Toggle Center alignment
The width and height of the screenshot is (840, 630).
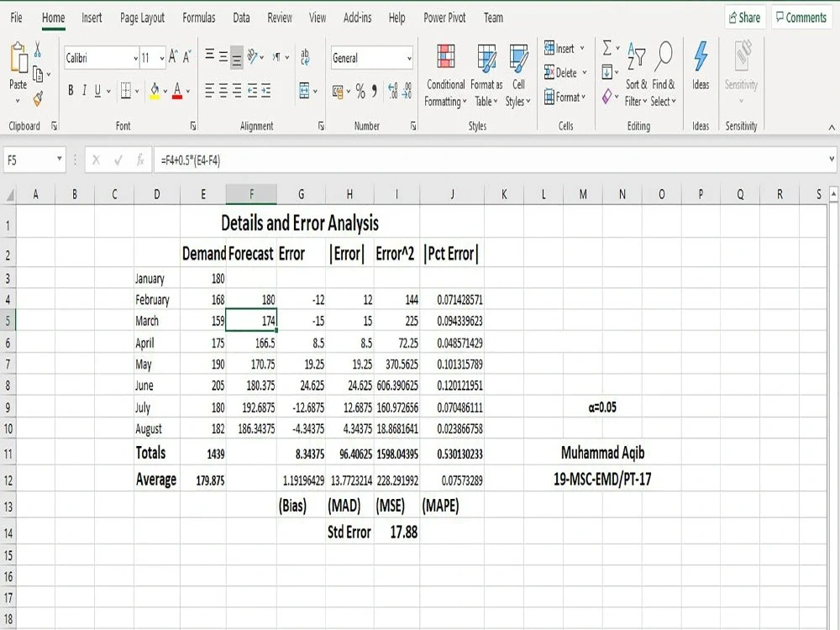pyautogui.click(x=223, y=91)
